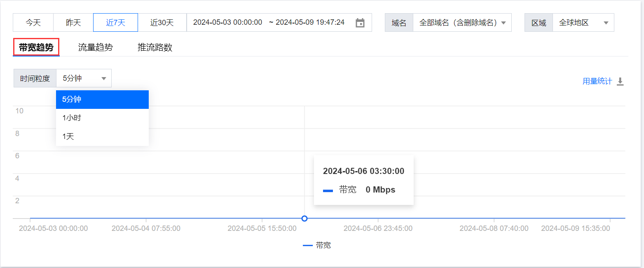
Task: Click the 域名 field label
Action: click(399, 23)
